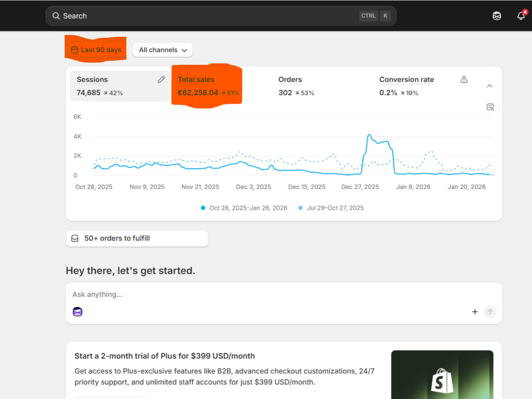Click the K shortcut key badge
The image size is (532, 399).
click(x=385, y=15)
